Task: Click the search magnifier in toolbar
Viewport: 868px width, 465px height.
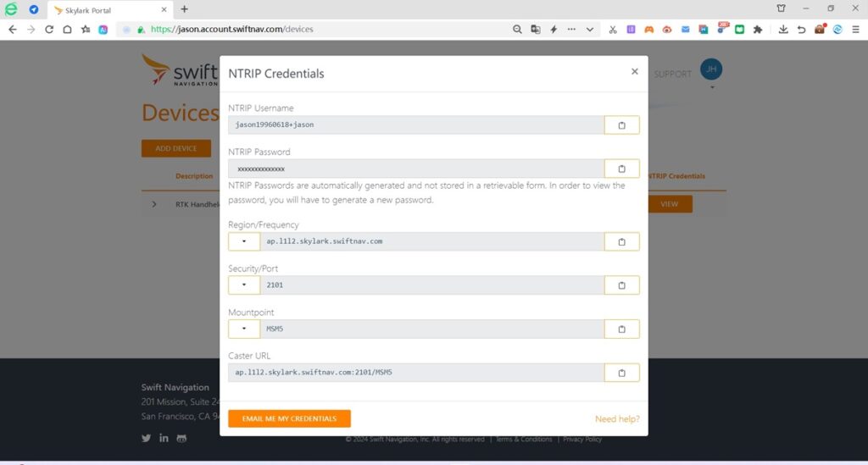Action: click(x=517, y=30)
